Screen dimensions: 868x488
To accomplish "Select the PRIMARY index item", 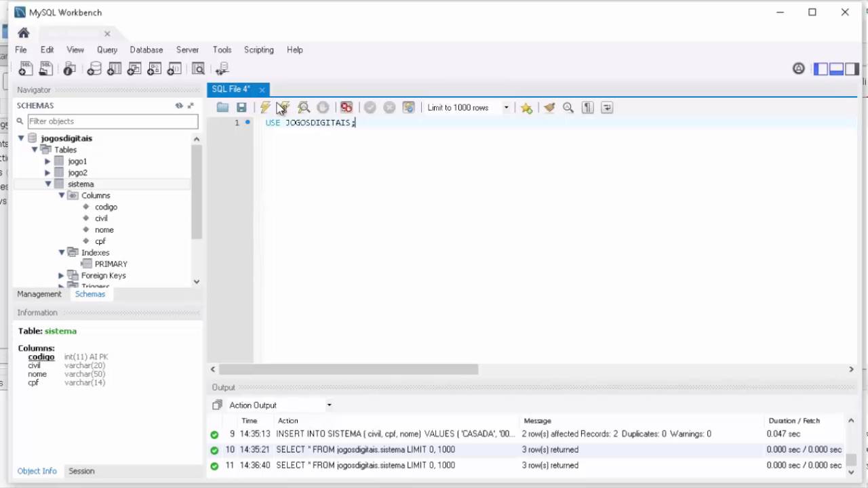I will (x=111, y=264).
